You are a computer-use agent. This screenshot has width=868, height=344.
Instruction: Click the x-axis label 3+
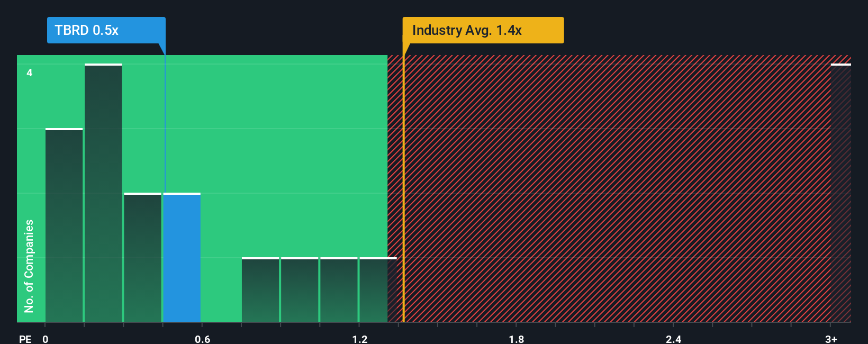tap(831, 339)
